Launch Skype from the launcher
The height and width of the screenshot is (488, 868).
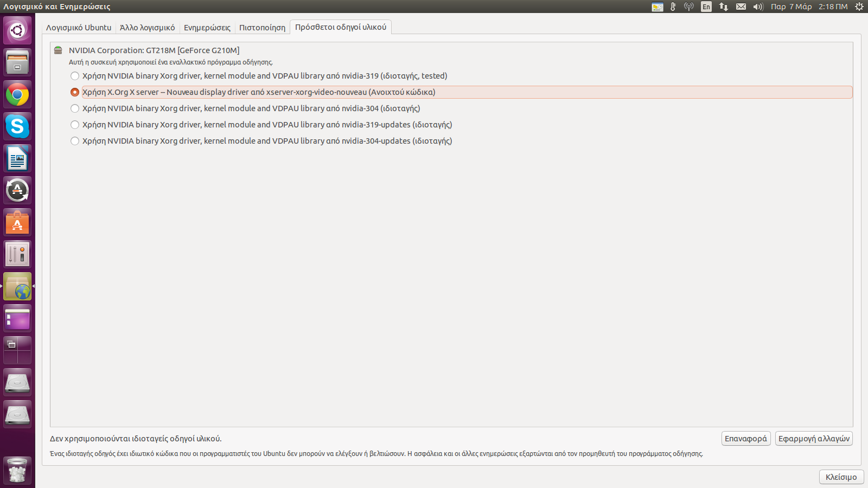tap(17, 126)
